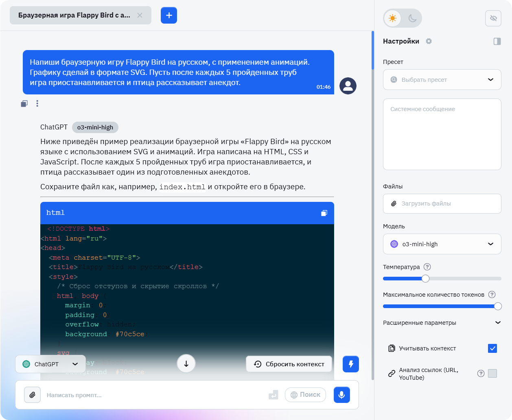Adjust the max tokens slider handle
Viewport: 512px width, 420px height.
(498, 306)
